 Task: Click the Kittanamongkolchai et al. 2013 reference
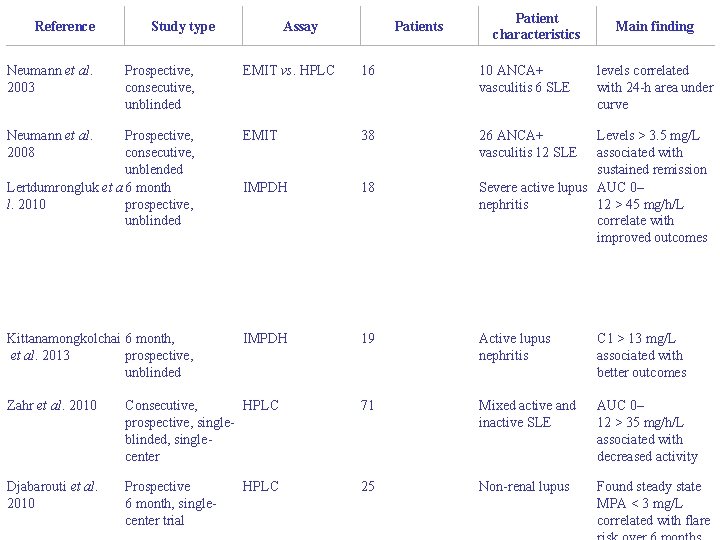coord(62,347)
